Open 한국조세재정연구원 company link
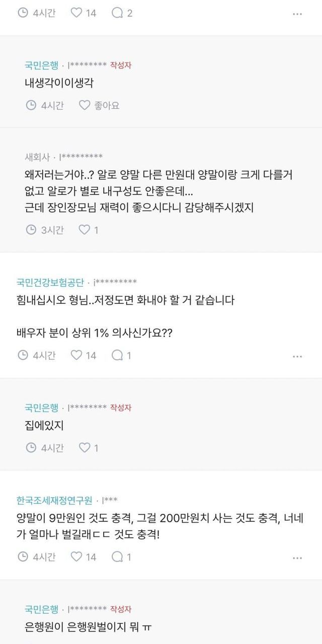Screen dimensions: 322x644 54,500
